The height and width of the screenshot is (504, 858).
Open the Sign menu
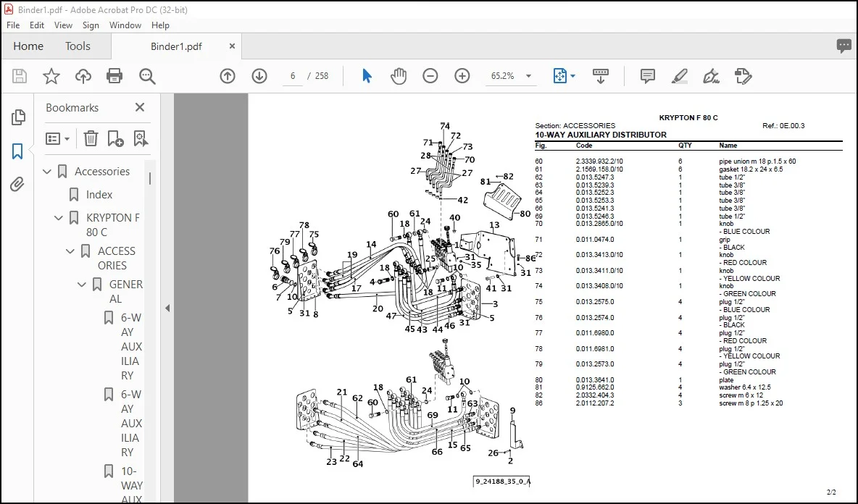coord(91,25)
